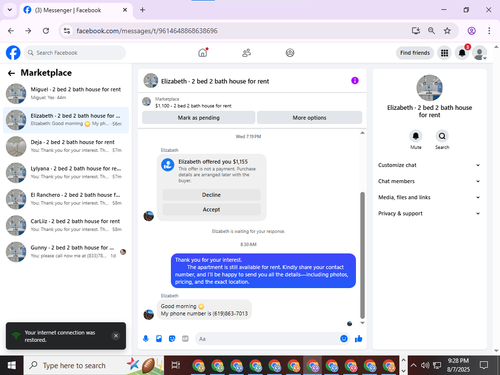Open the Windows Action Center icon
This screenshot has height=375, width=500.
tap(484, 365)
